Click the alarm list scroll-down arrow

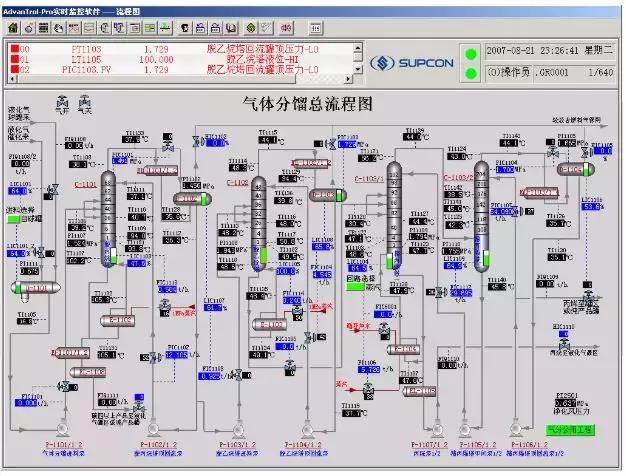point(358,69)
